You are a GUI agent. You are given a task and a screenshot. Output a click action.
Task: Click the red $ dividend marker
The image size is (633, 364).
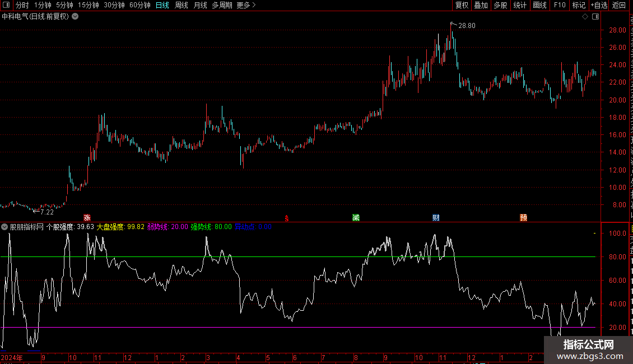coord(287,218)
